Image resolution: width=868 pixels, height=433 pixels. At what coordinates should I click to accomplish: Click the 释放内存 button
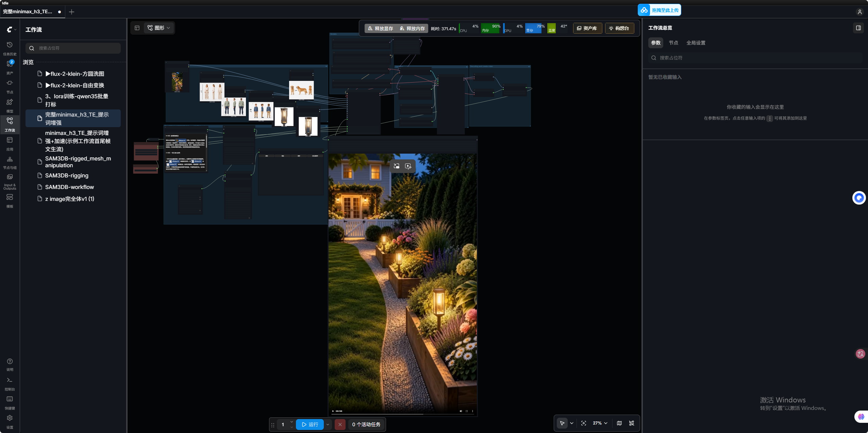tap(413, 29)
